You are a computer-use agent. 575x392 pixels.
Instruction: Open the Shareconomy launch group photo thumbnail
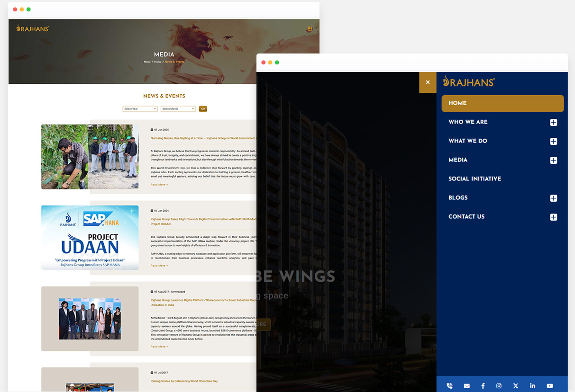[x=90, y=319]
